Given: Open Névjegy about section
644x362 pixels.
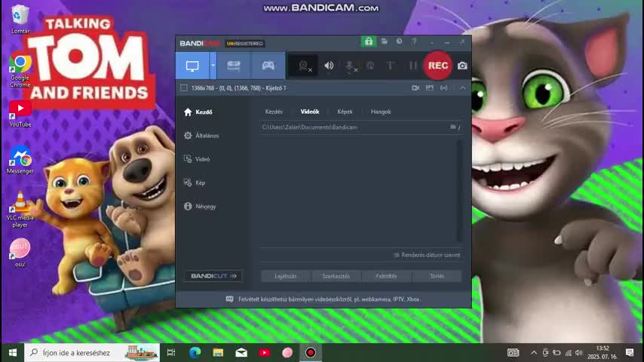Looking at the screenshot, I should [200, 207].
